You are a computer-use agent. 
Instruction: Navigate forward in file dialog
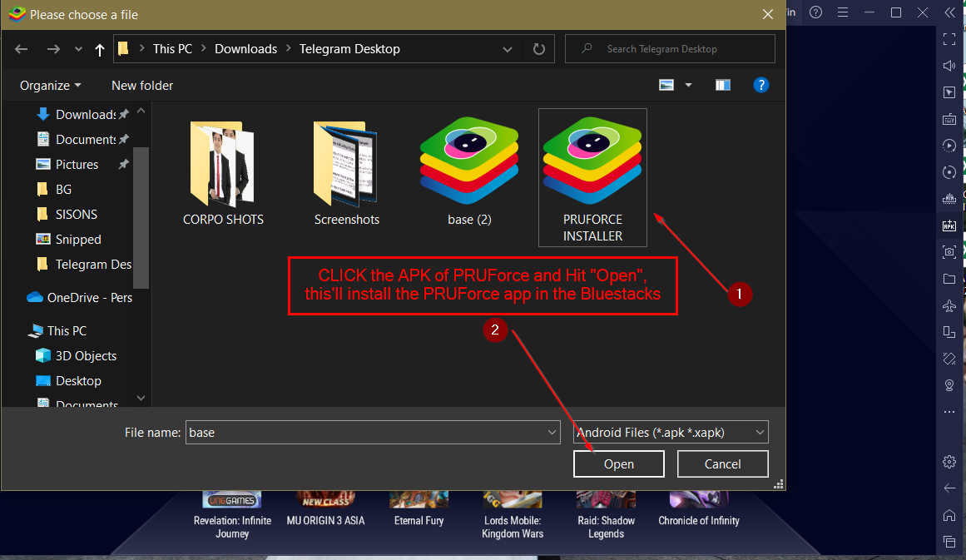(x=53, y=48)
